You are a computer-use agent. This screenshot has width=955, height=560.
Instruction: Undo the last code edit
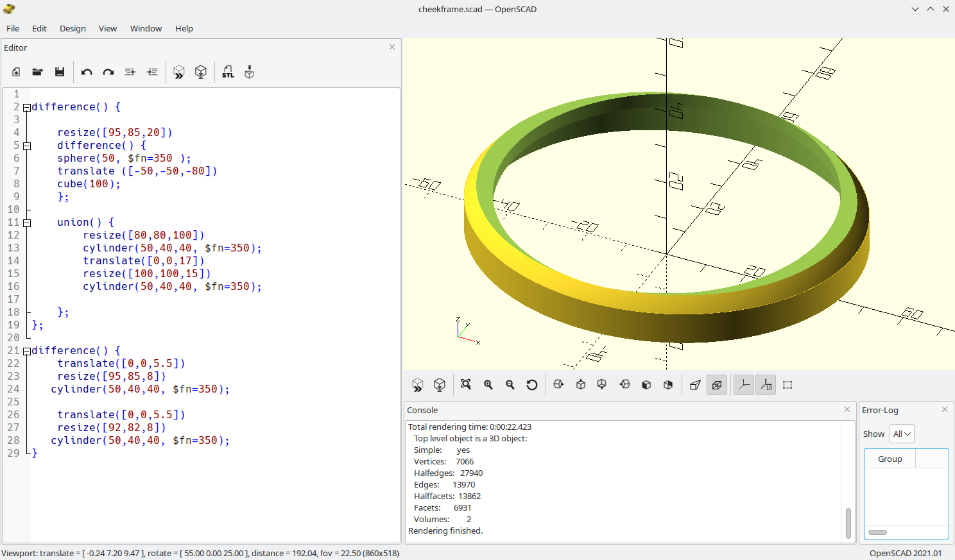(x=87, y=72)
